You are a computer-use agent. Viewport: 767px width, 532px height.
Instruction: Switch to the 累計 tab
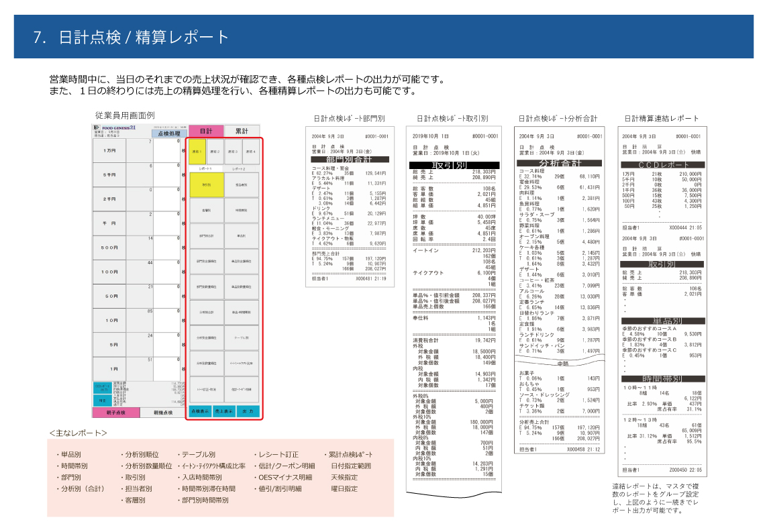(x=242, y=131)
